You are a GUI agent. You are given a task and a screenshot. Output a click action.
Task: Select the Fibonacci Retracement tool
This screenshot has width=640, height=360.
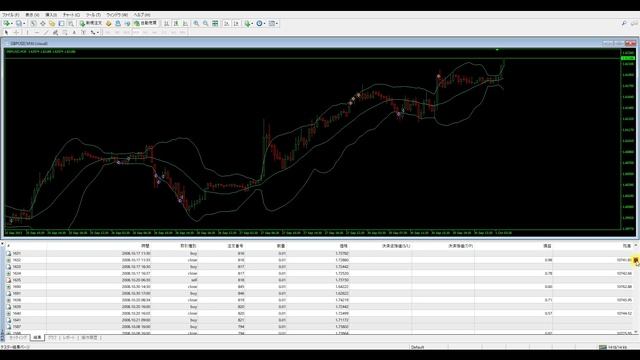pos(64,32)
